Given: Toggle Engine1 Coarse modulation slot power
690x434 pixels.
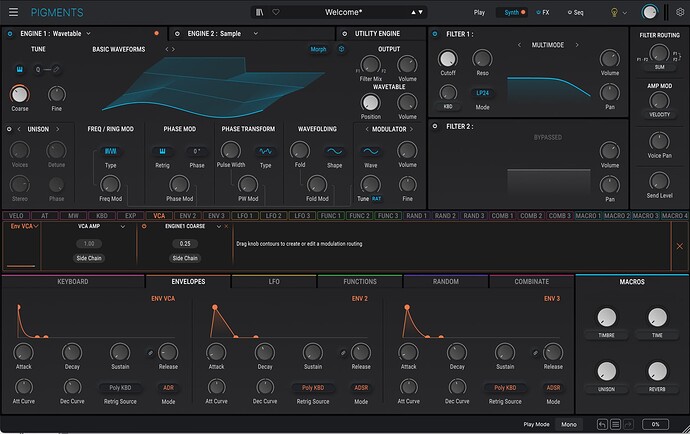Looking at the screenshot, I should [x=144, y=226].
